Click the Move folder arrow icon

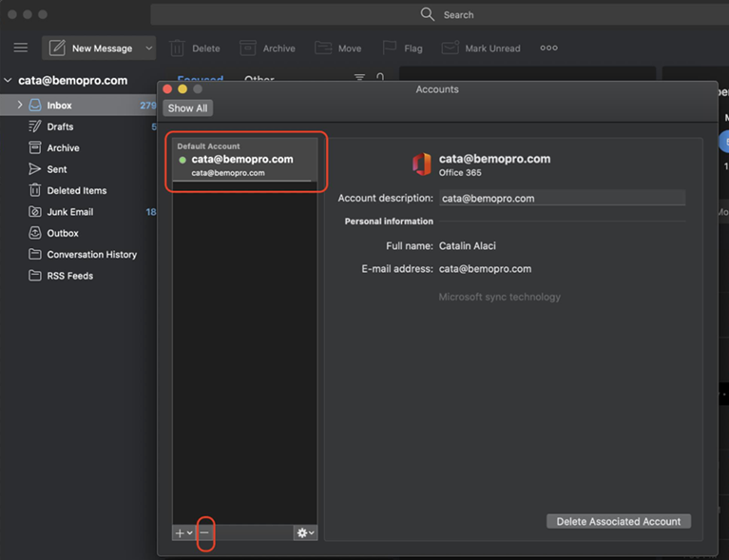(323, 48)
